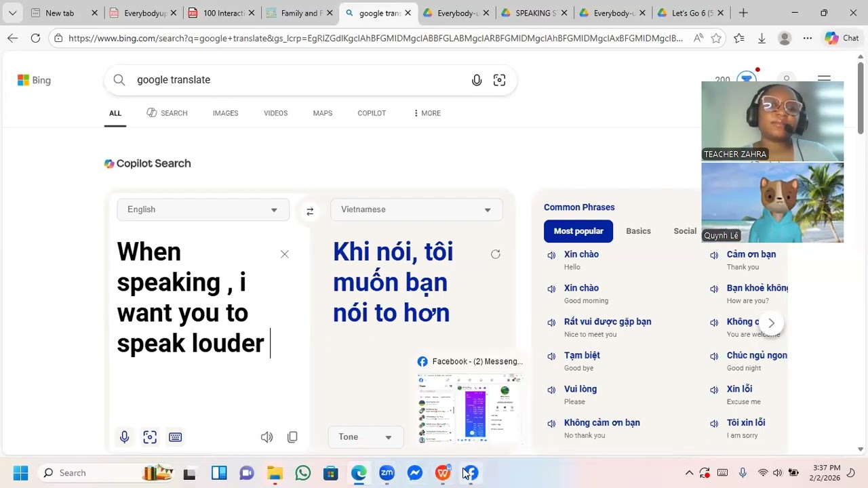The height and width of the screenshot is (488, 868).
Task: Switch to Family and F browser tab
Action: [x=300, y=13]
